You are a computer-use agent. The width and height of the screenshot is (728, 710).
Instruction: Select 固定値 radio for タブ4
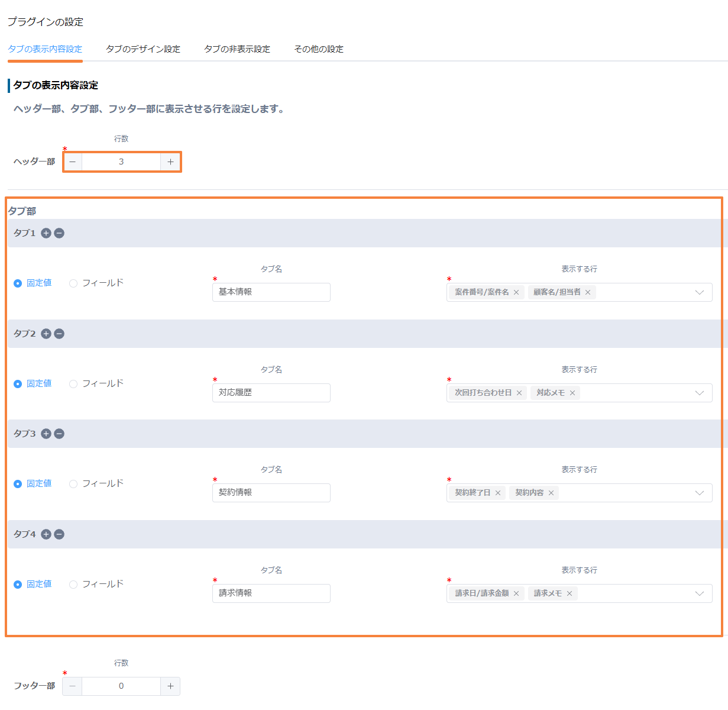18,585
